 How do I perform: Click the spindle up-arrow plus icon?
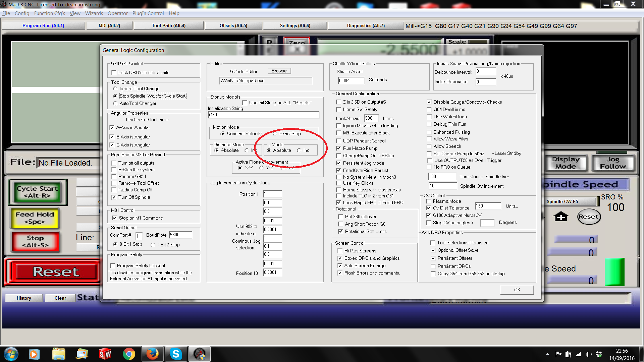pos(561,217)
